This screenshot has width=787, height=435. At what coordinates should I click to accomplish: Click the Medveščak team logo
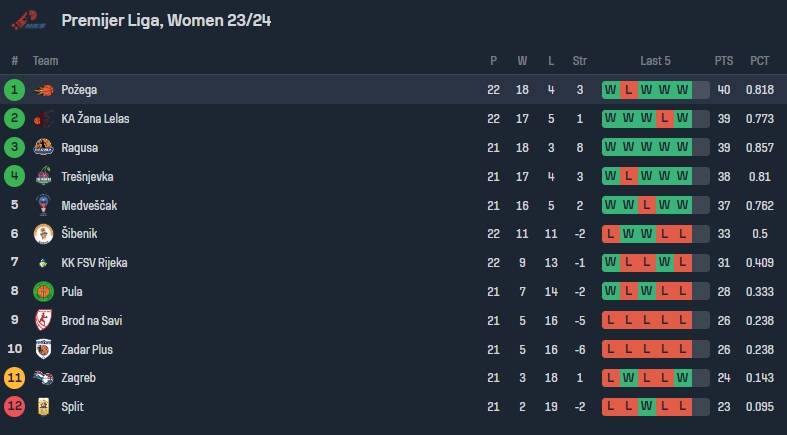pos(44,205)
